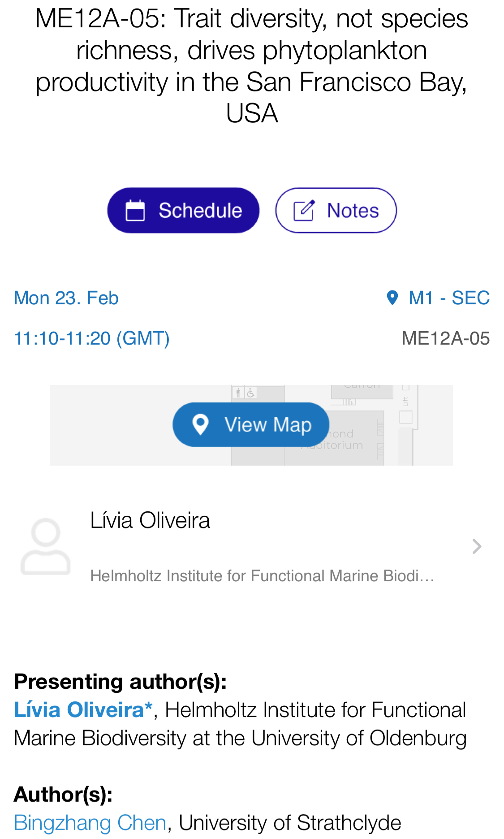The image size is (504, 839).
Task: Tap the calendar icon on Schedule button
Action: (135, 211)
